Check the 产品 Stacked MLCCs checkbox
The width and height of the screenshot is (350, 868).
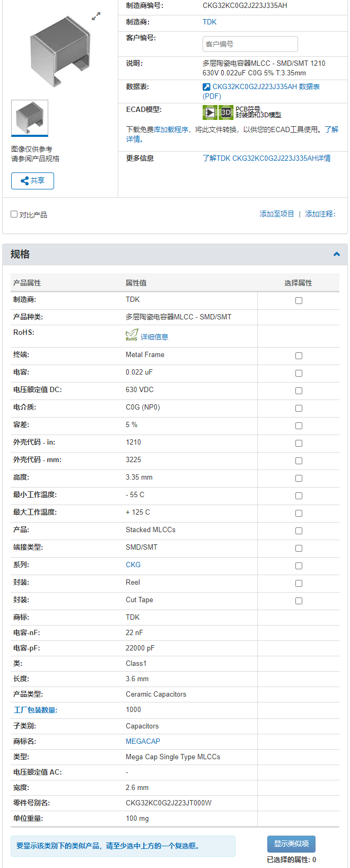click(x=299, y=531)
